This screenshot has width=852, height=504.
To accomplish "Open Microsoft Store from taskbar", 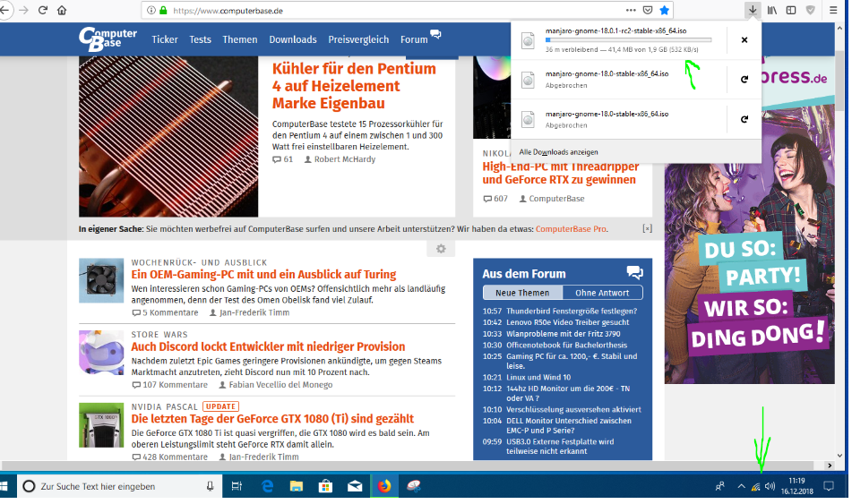I will tap(325, 486).
